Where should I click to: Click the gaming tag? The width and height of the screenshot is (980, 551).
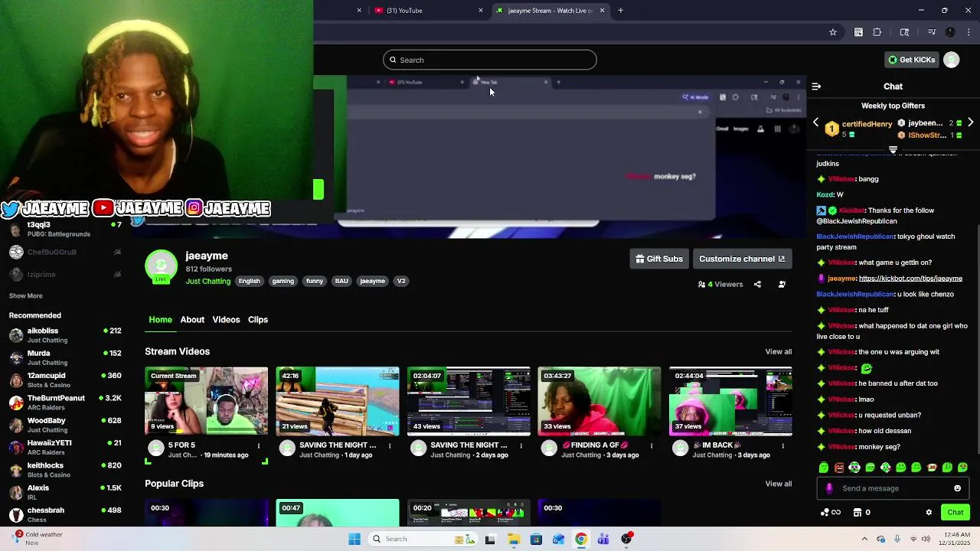click(x=283, y=281)
